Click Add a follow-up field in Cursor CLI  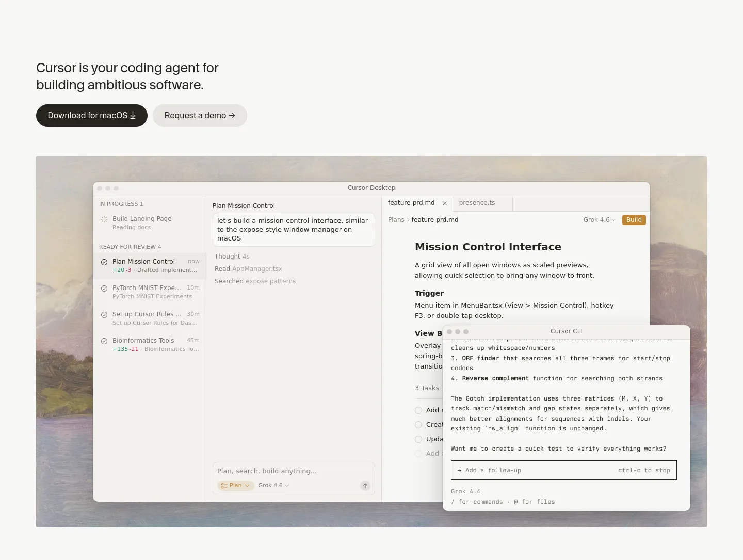tap(563, 470)
